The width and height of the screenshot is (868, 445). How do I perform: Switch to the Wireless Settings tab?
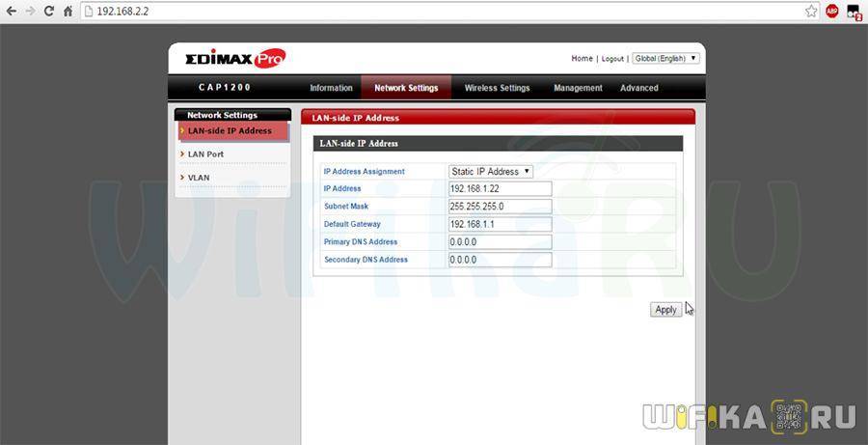click(497, 88)
